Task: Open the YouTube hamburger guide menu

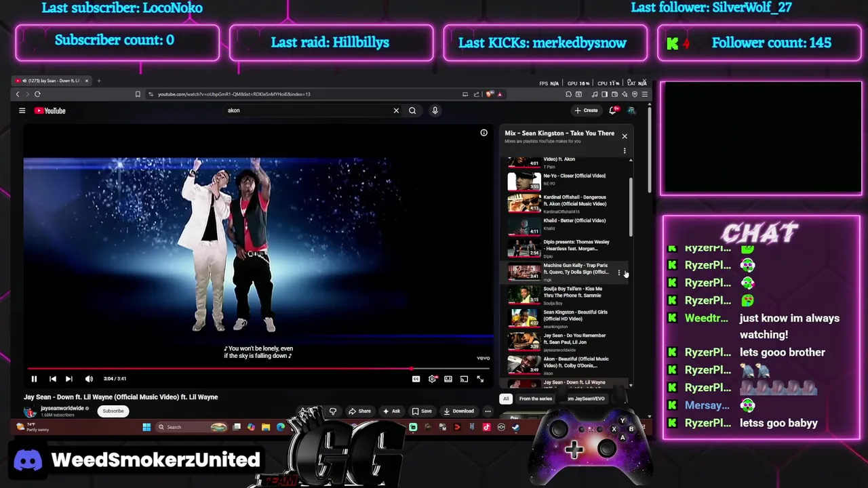Action: pyautogui.click(x=22, y=110)
